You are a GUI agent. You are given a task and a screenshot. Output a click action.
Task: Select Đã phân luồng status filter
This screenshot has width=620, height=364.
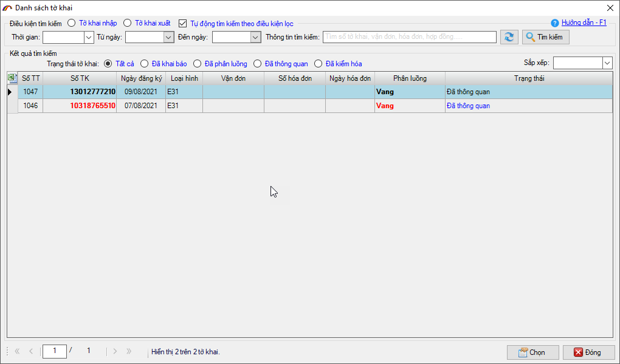[x=198, y=64]
